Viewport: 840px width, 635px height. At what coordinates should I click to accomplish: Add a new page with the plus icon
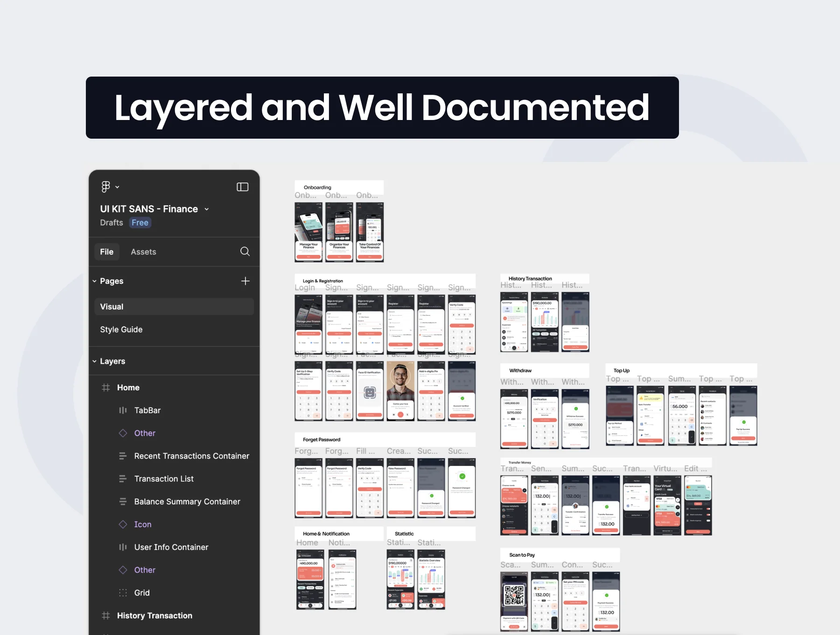tap(245, 281)
